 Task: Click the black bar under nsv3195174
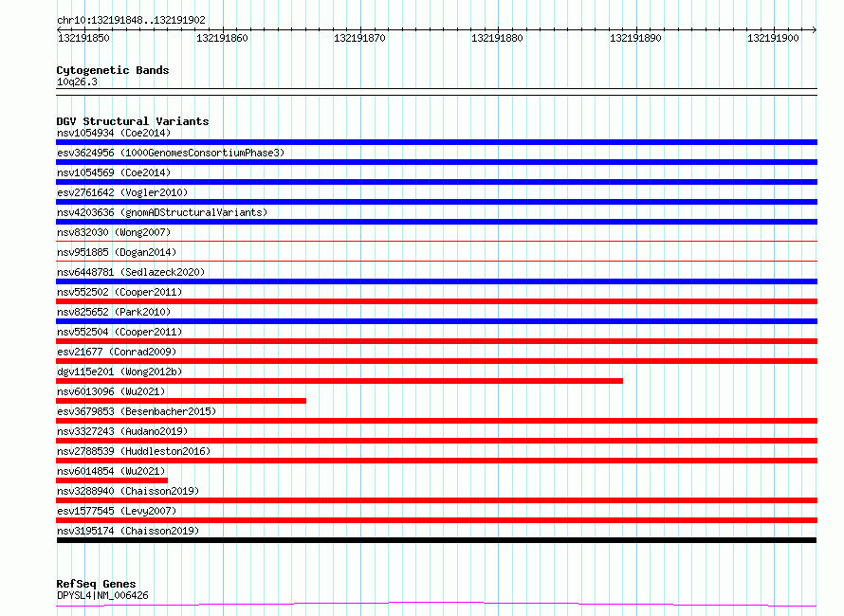click(436, 540)
